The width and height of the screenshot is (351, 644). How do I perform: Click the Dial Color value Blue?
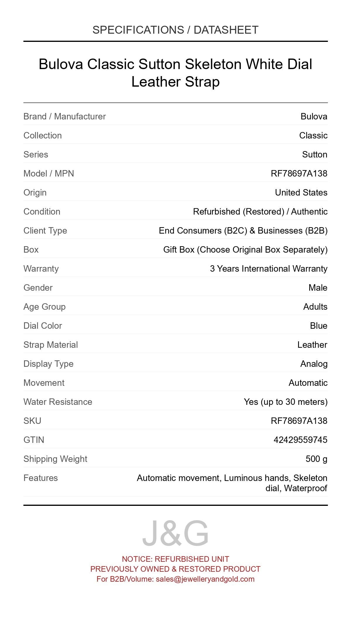coord(319,326)
